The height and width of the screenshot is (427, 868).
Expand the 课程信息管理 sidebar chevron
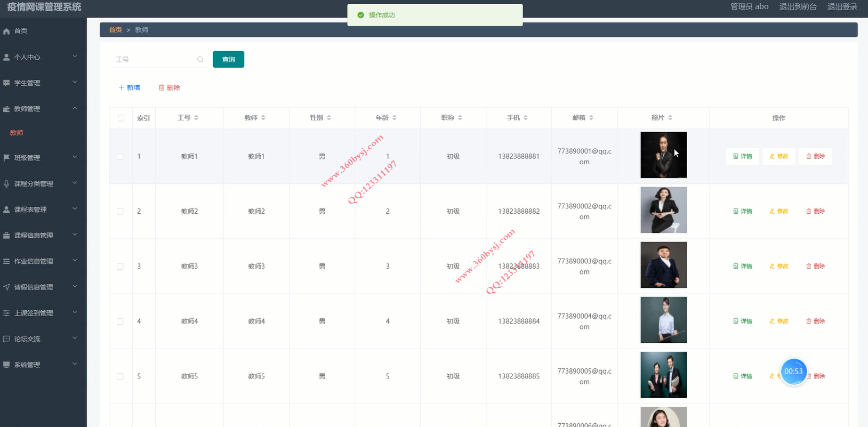point(75,235)
